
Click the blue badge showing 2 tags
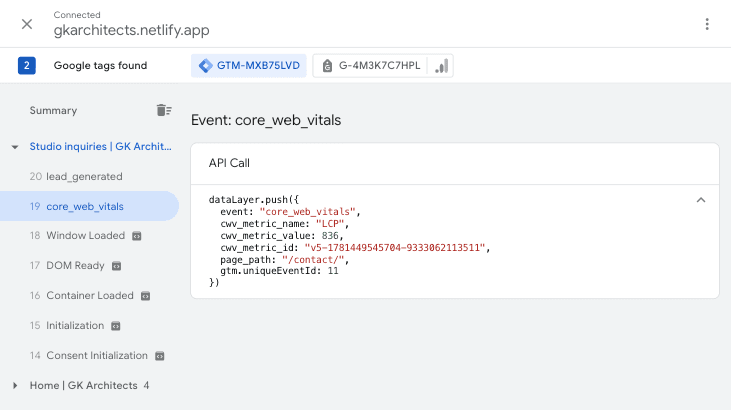click(27, 66)
